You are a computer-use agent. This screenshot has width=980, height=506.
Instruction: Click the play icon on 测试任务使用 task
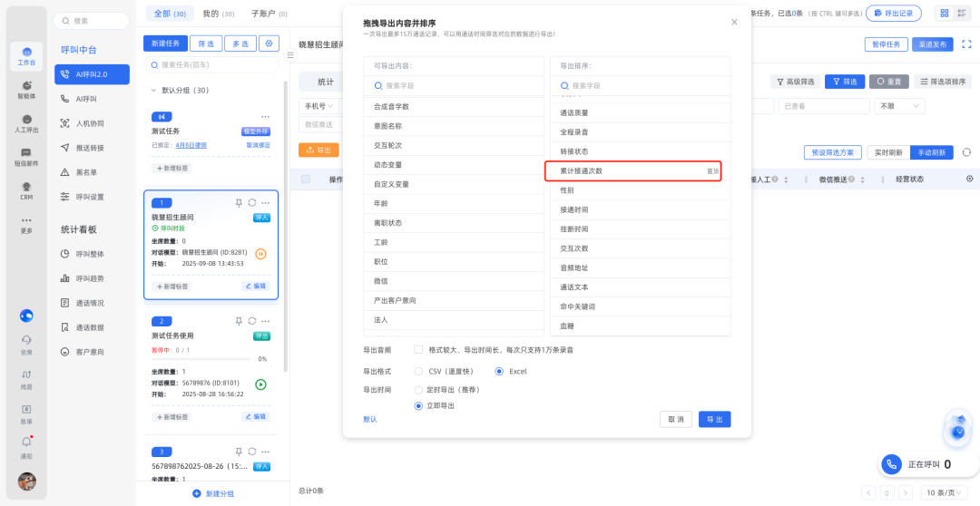click(261, 384)
